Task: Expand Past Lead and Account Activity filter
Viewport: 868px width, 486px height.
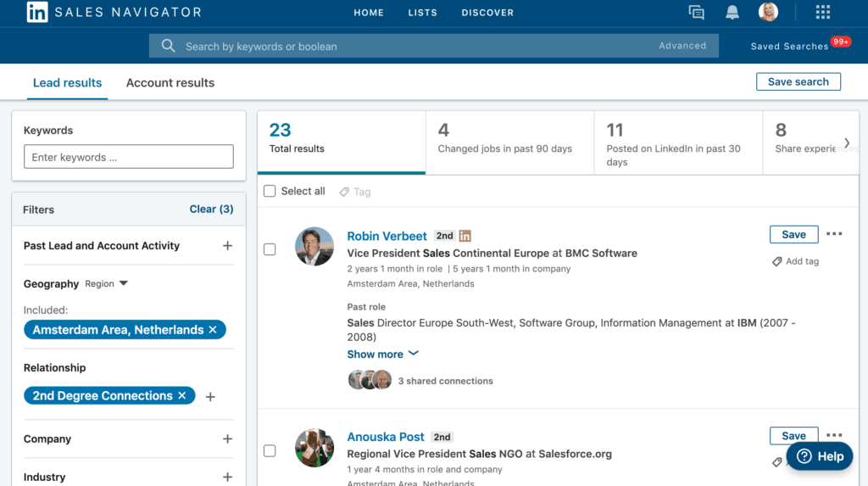Action: click(227, 245)
